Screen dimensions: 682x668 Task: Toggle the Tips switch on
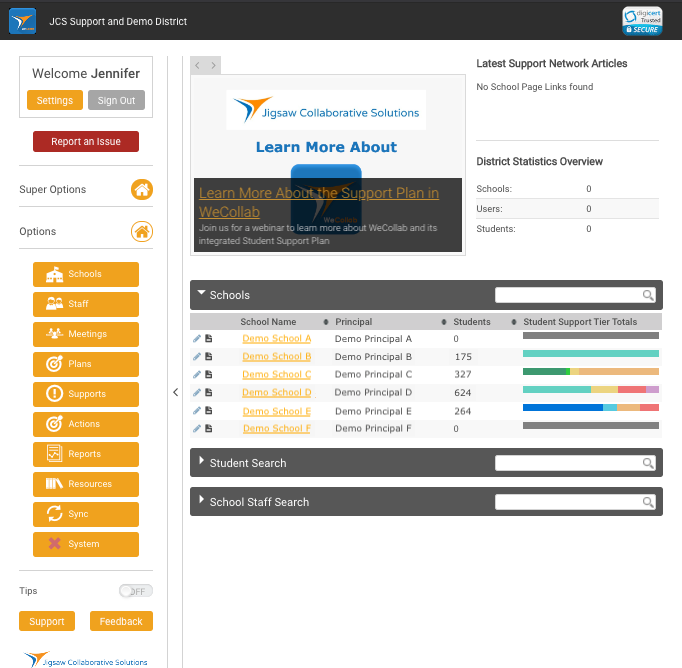pos(136,591)
